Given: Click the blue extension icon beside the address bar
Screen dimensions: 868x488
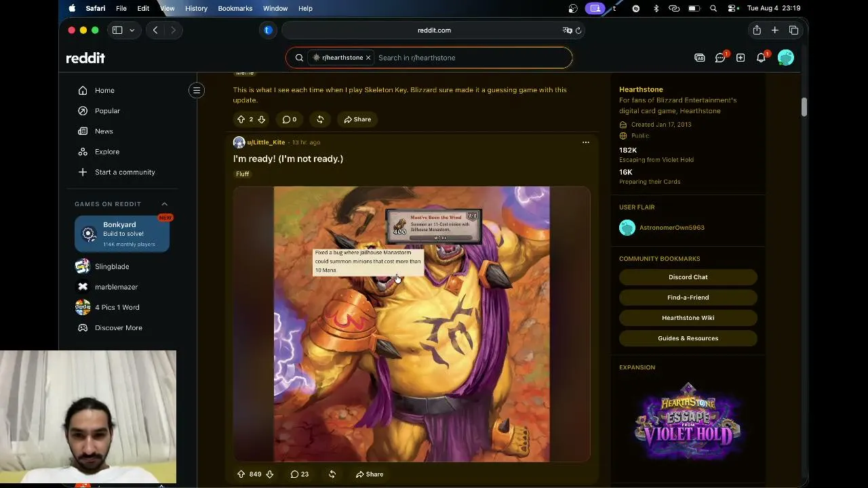Looking at the screenshot, I should (x=268, y=30).
